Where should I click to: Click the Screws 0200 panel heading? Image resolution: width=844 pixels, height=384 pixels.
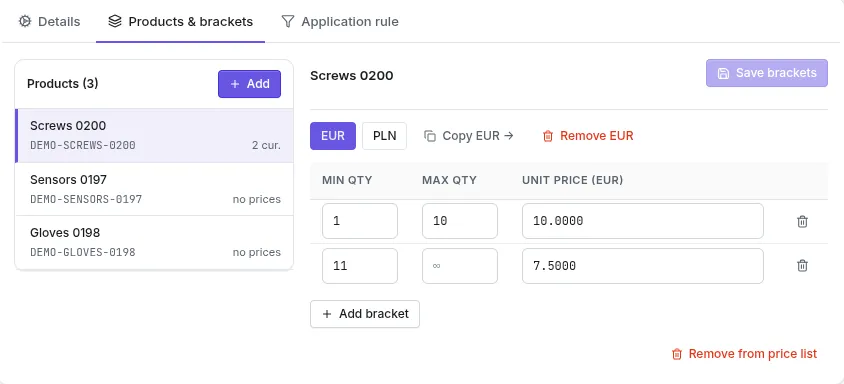pyautogui.click(x=351, y=76)
